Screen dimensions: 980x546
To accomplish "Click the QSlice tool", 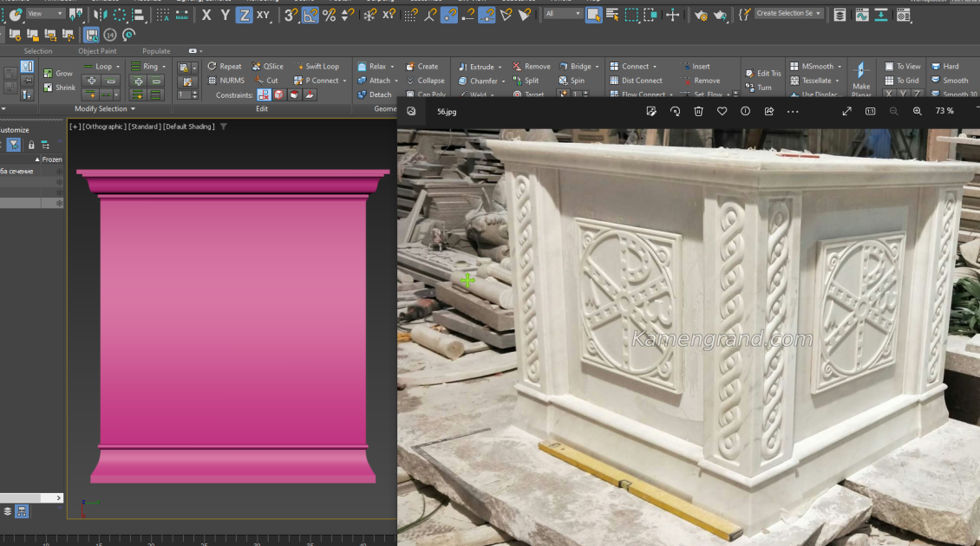I will [x=267, y=66].
